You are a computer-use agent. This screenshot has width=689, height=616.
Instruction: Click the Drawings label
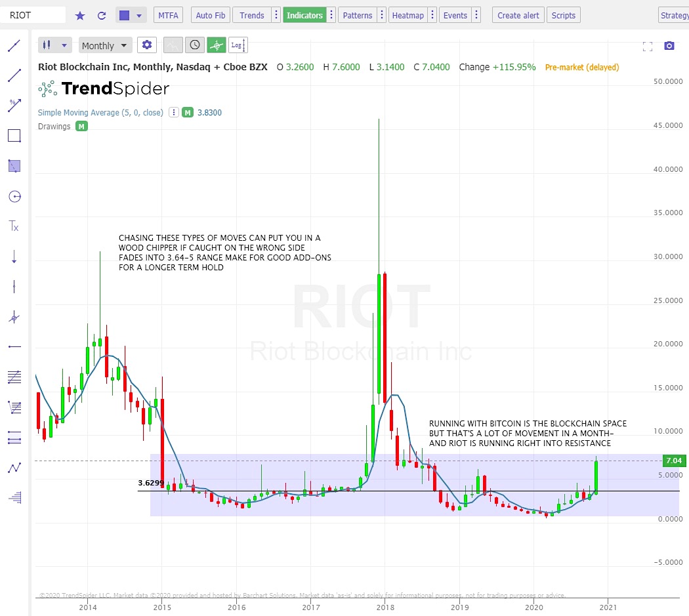[x=54, y=127]
